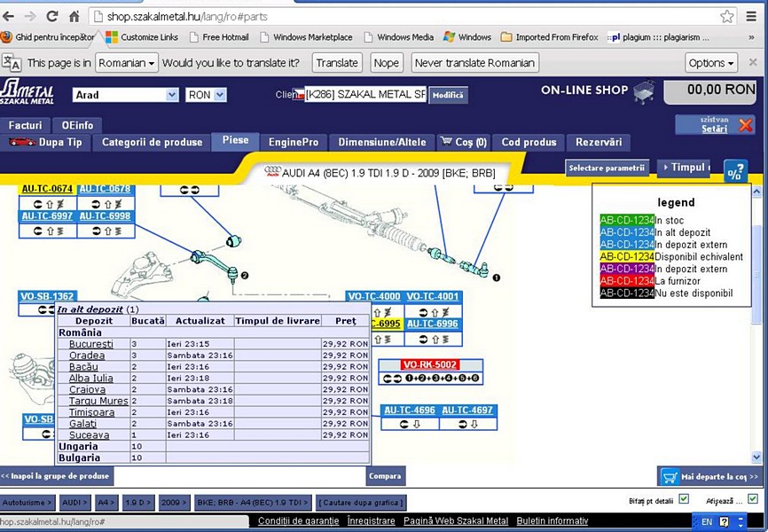
Task: Click the Nope button
Action: coord(386,63)
